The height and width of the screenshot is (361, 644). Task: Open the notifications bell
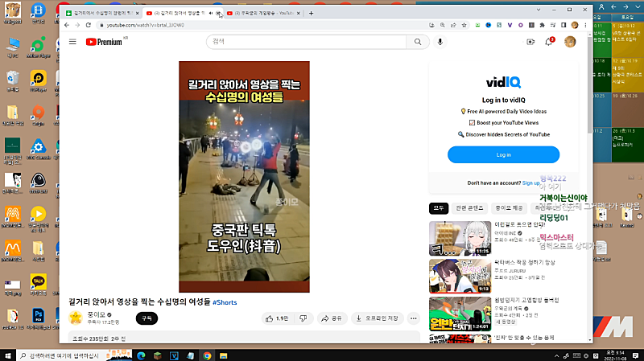(x=549, y=42)
